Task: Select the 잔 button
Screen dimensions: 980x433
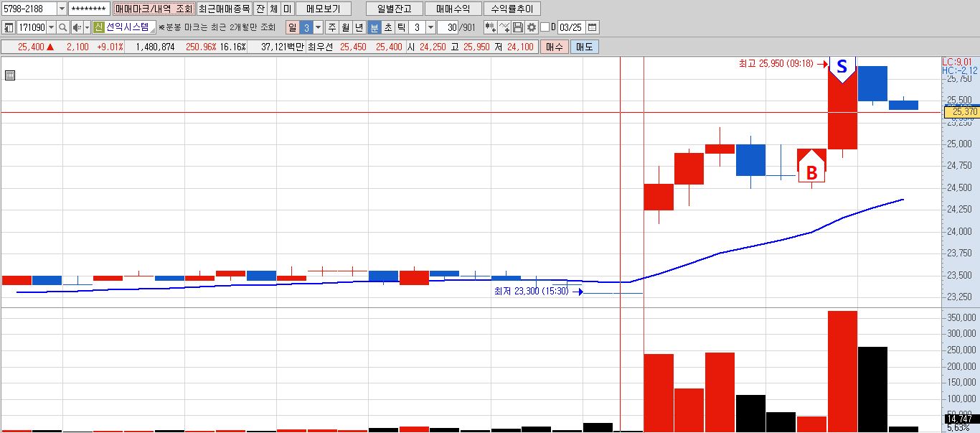Action: coord(260,9)
